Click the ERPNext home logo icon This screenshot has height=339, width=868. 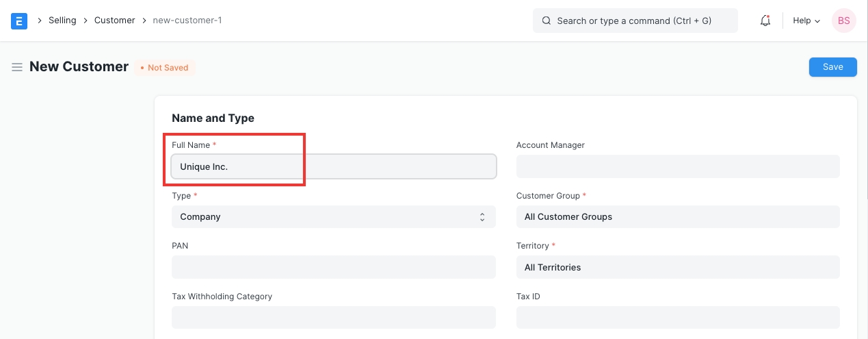[19, 21]
